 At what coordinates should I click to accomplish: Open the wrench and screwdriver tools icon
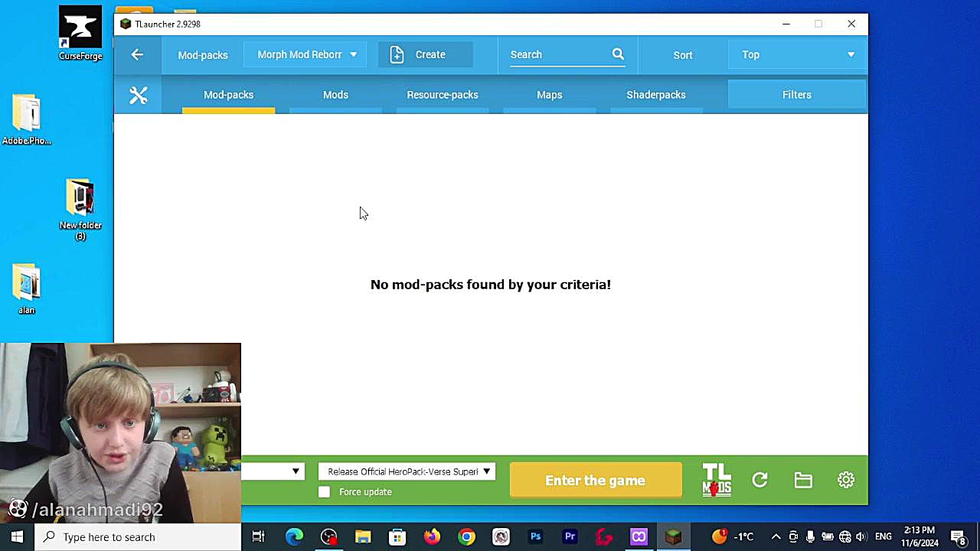point(139,95)
